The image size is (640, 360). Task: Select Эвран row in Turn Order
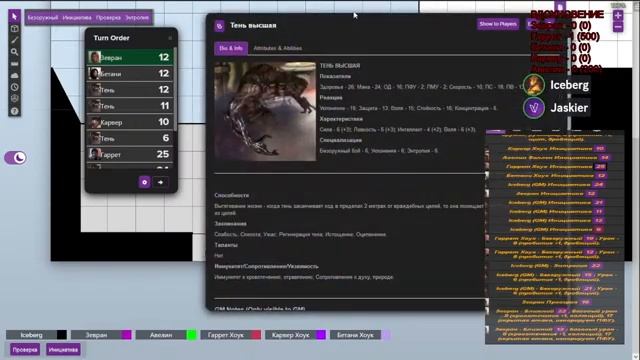coord(130,58)
